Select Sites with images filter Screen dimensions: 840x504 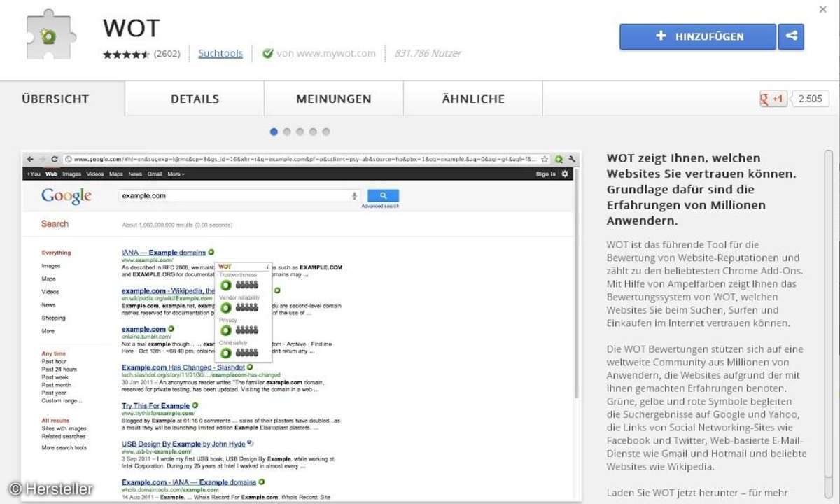(64, 428)
